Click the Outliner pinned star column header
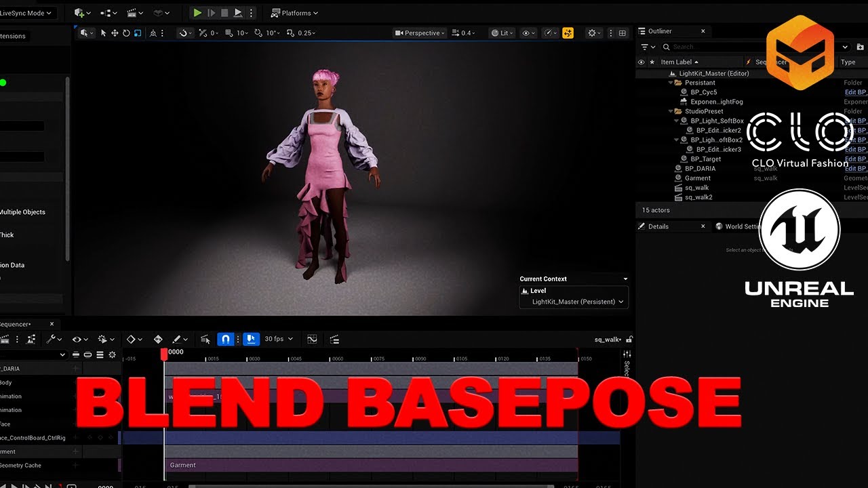 click(x=652, y=62)
